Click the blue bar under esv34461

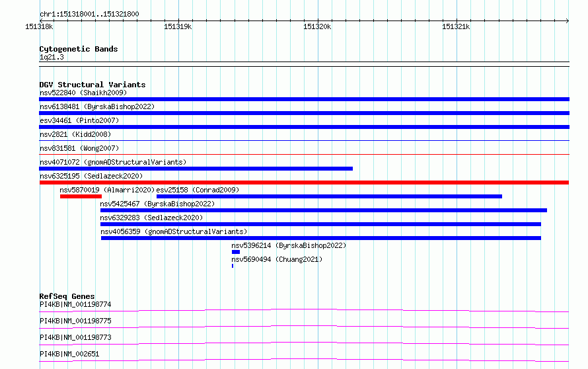point(304,127)
